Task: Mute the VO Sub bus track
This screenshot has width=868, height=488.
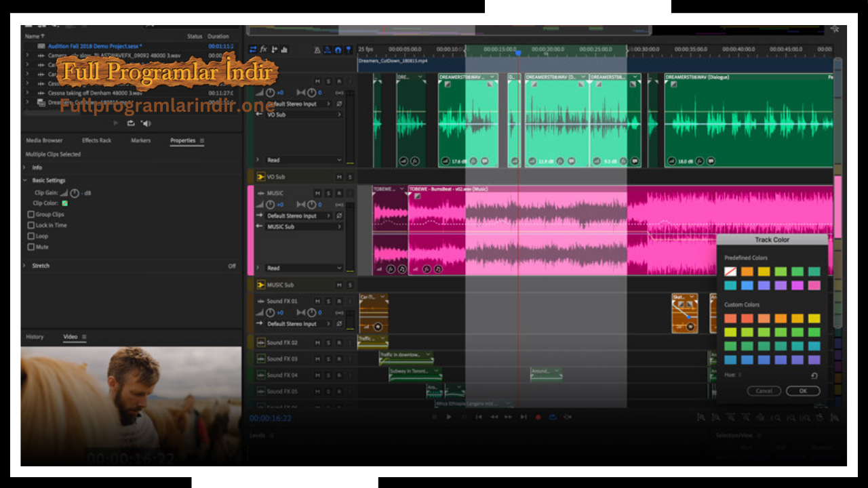Action: point(339,177)
